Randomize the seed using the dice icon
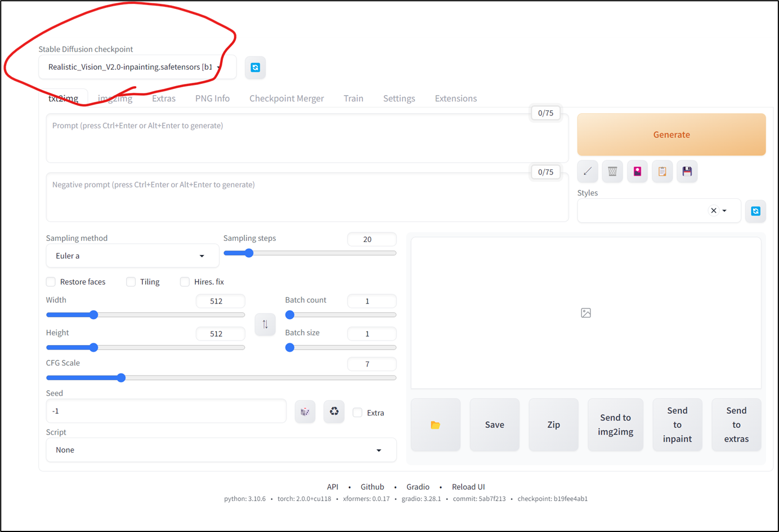The height and width of the screenshot is (532, 779). pyautogui.click(x=305, y=411)
